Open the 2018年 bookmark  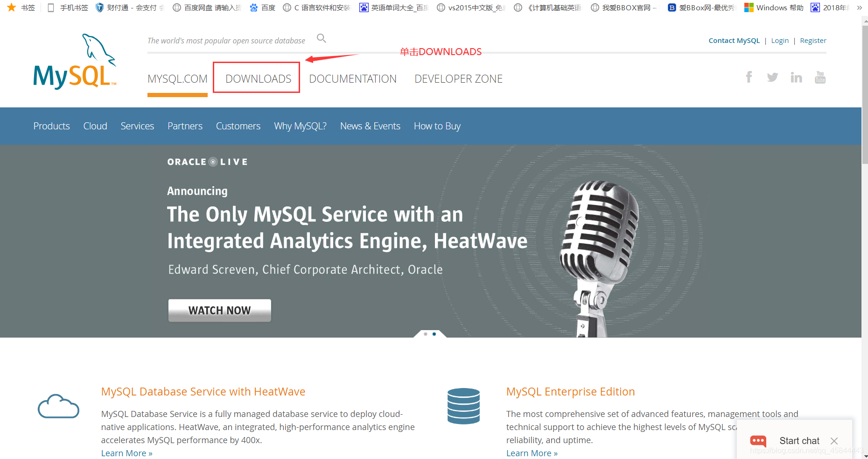(830, 7)
